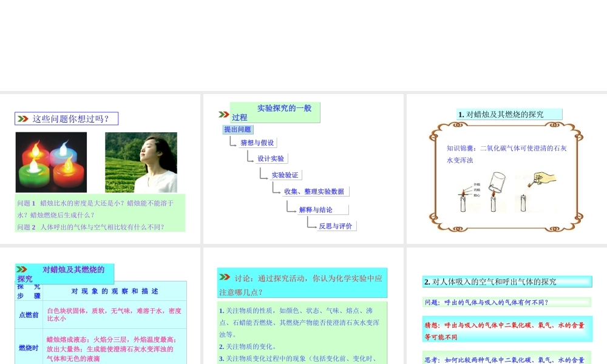This screenshot has width=607, height=364.
Task: Click the 思考：如何比较两种气体 box
Action: (x=507, y=358)
